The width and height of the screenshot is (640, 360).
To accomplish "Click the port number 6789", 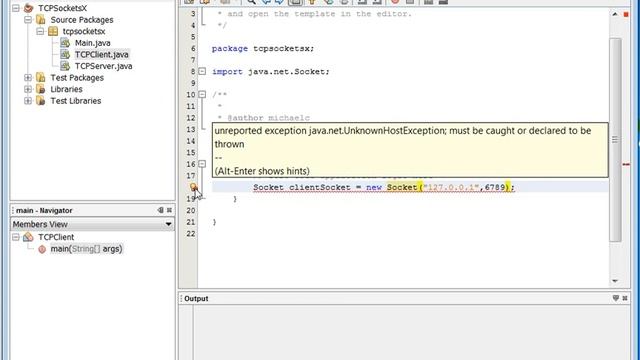I will (x=495, y=187).
